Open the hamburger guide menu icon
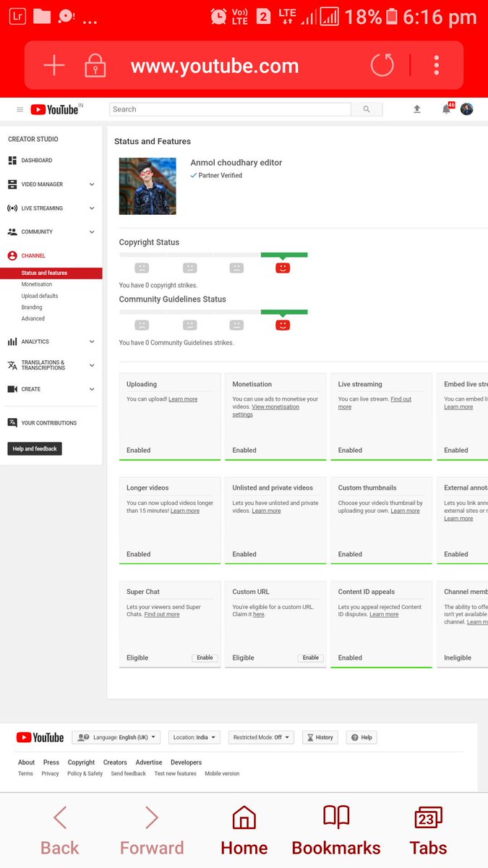Image resolution: width=488 pixels, height=868 pixels. pyautogui.click(x=20, y=109)
